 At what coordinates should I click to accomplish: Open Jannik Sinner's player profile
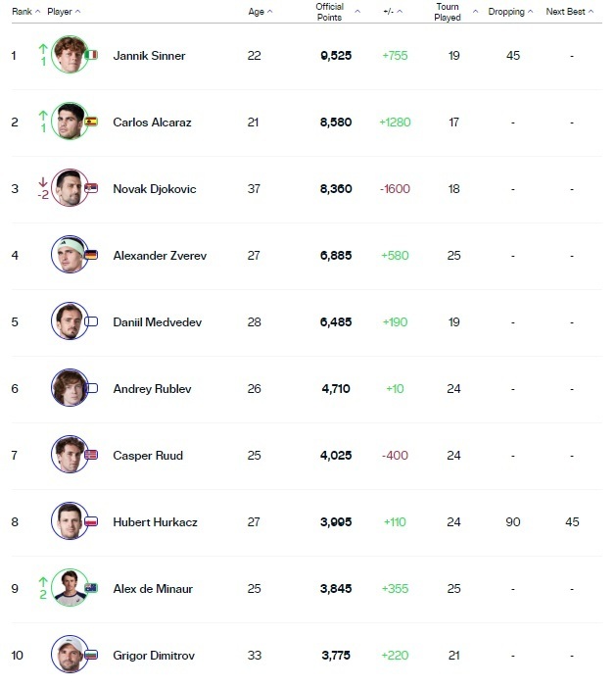[x=149, y=56]
